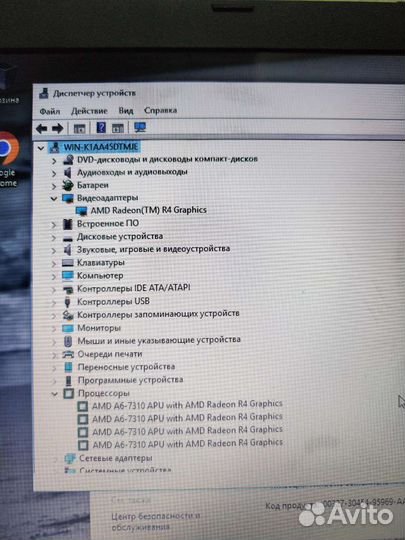The width and height of the screenshot is (405, 540).
Task: Collapse the WIN-K1AA45DTMJE root node
Action: [41, 148]
